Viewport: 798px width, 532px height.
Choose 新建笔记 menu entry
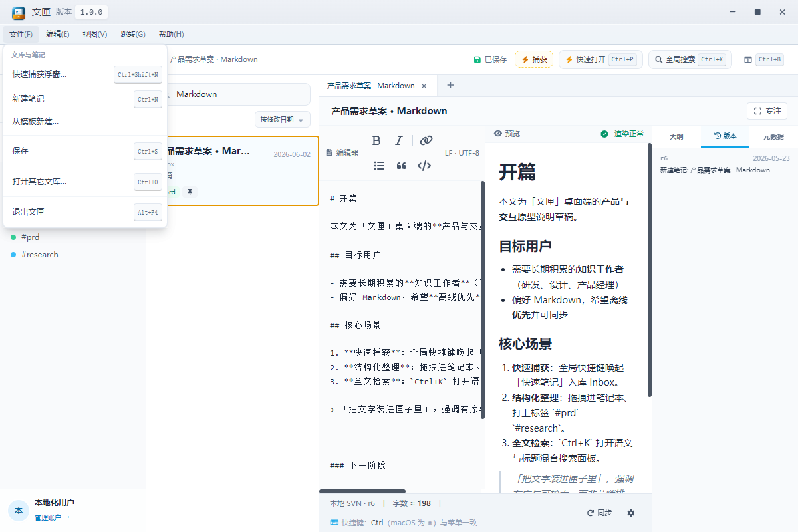click(85, 99)
